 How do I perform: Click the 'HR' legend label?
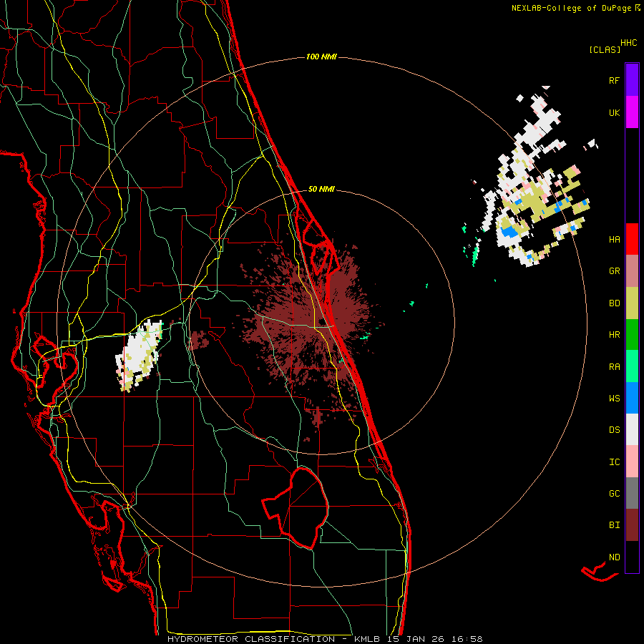614,335
